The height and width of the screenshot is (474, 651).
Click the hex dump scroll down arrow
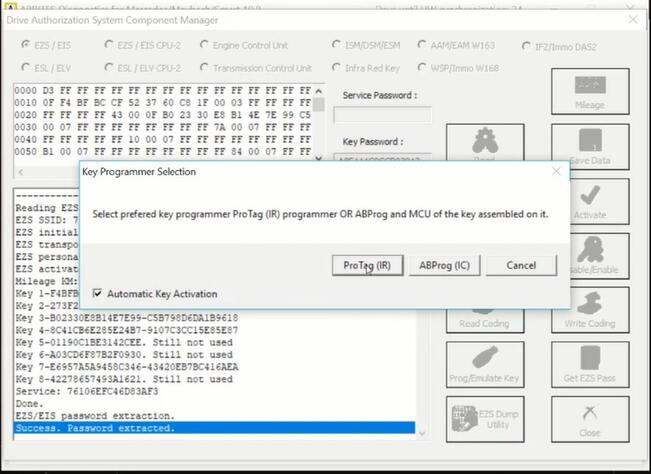318,158
